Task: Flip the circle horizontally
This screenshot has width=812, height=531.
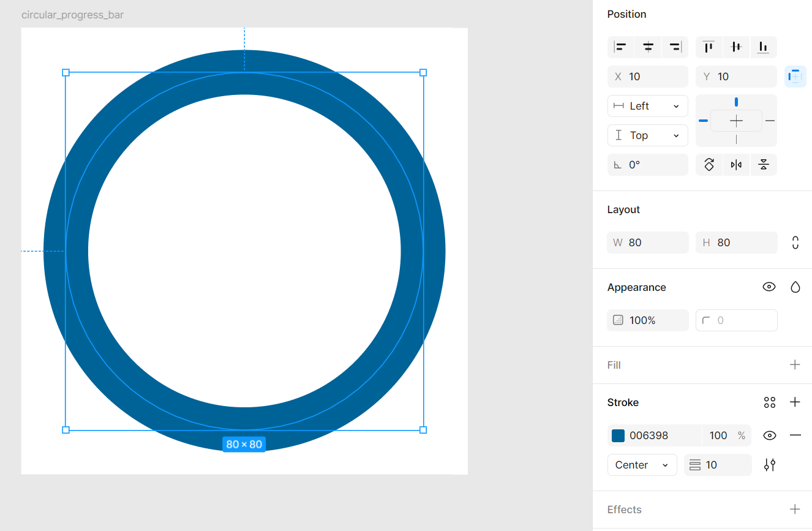Action: pyautogui.click(x=737, y=165)
